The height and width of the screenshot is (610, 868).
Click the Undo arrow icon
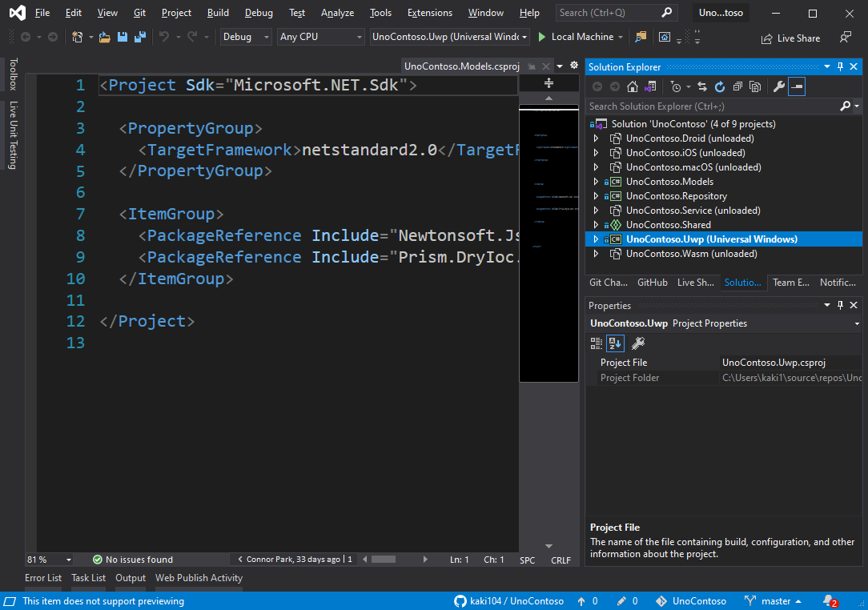point(164,37)
